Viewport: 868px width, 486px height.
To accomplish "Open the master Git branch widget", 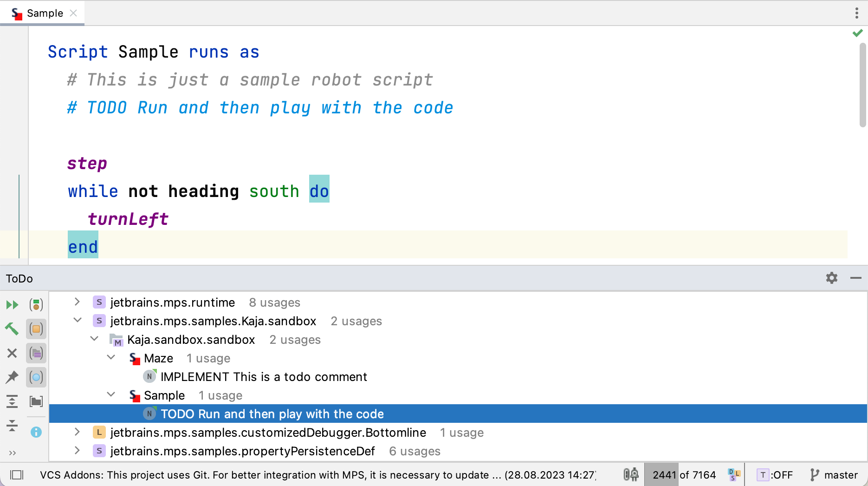I will point(834,475).
